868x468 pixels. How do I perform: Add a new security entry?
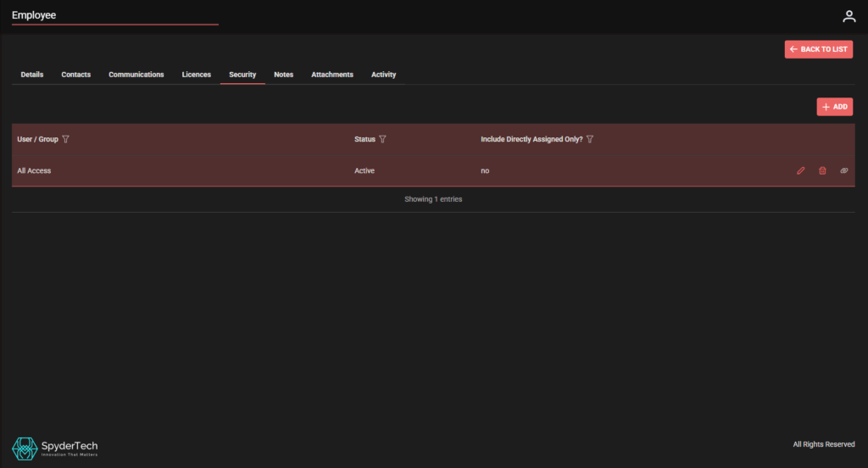coord(834,107)
